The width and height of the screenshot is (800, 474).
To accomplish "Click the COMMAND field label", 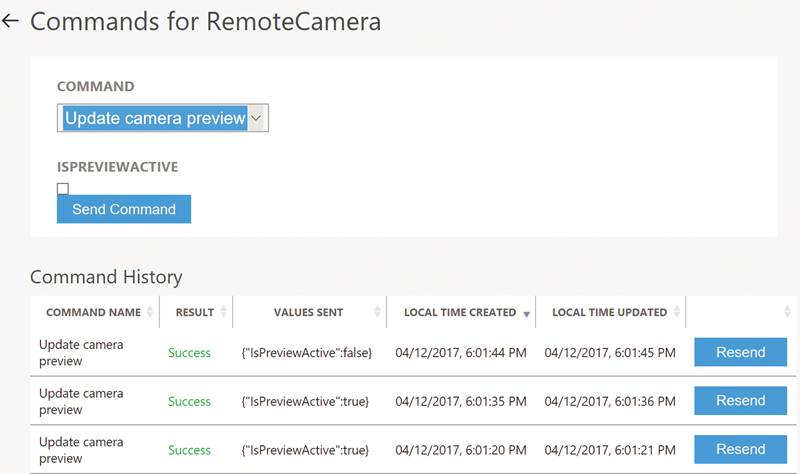I will (95, 86).
